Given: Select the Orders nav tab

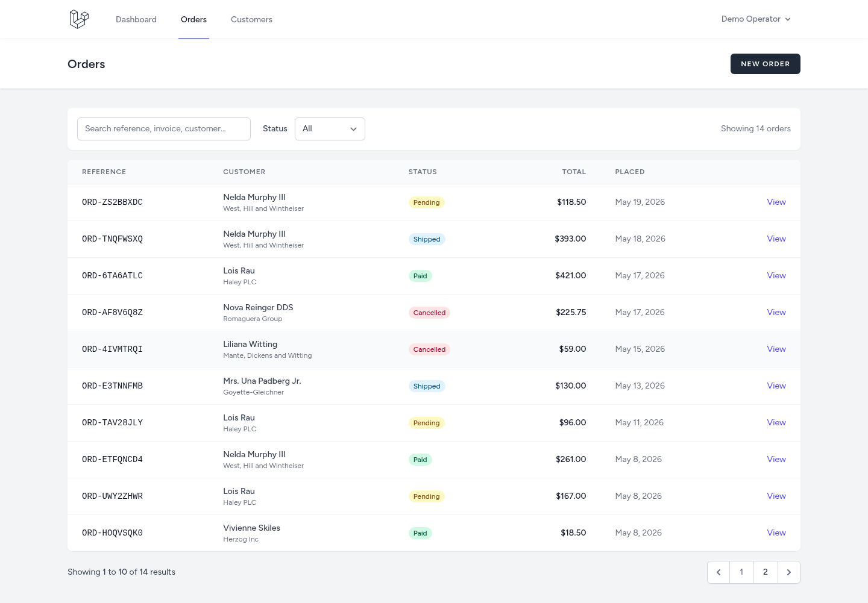Looking at the screenshot, I should 193,19.
